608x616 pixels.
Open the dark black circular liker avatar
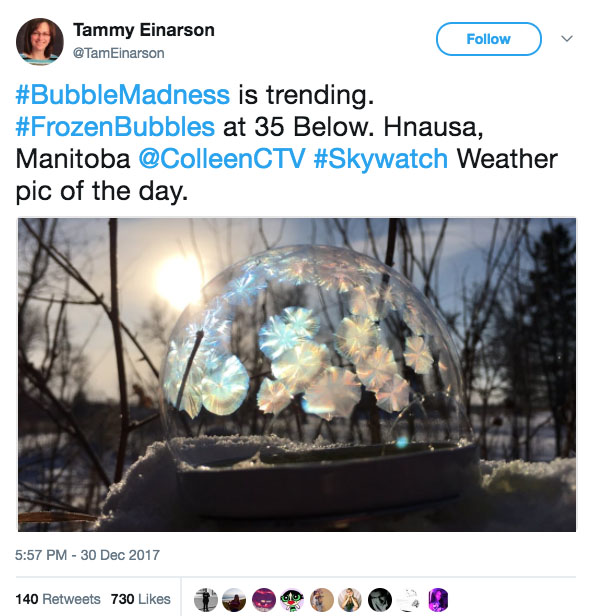[x=380, y=600]
